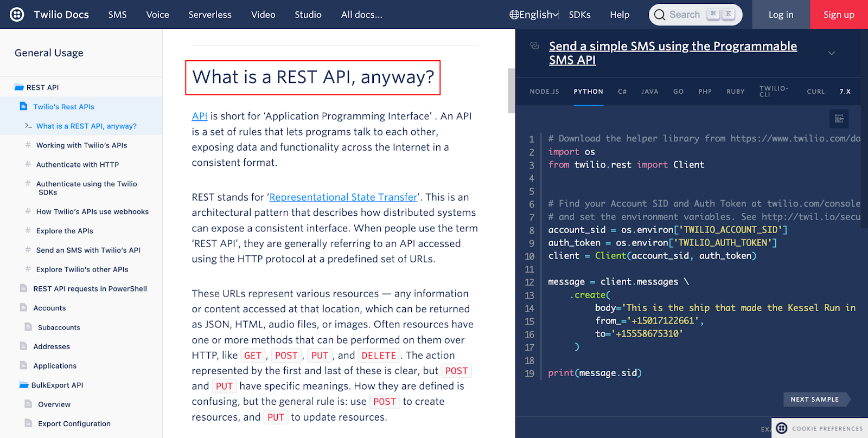Viewport: 868px width, 438px height.
Task: Click the Sign up button
Action: 839,15
